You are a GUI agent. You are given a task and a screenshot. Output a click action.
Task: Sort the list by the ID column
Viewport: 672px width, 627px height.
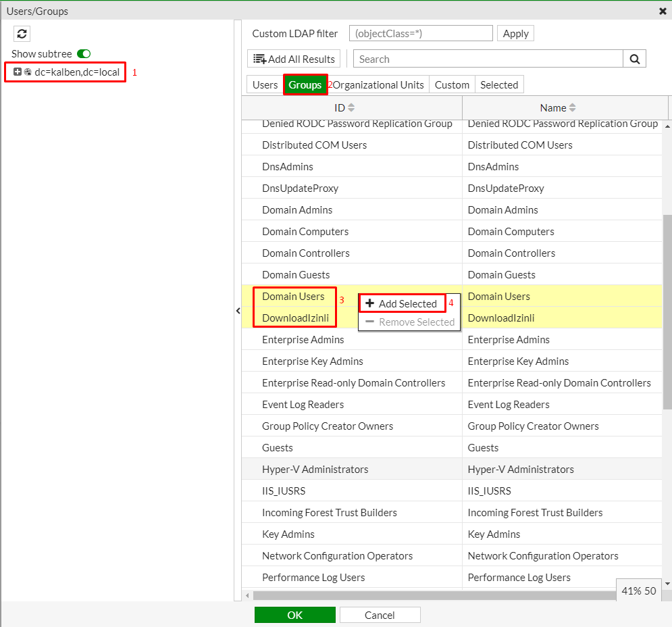(x=344, y=108)
